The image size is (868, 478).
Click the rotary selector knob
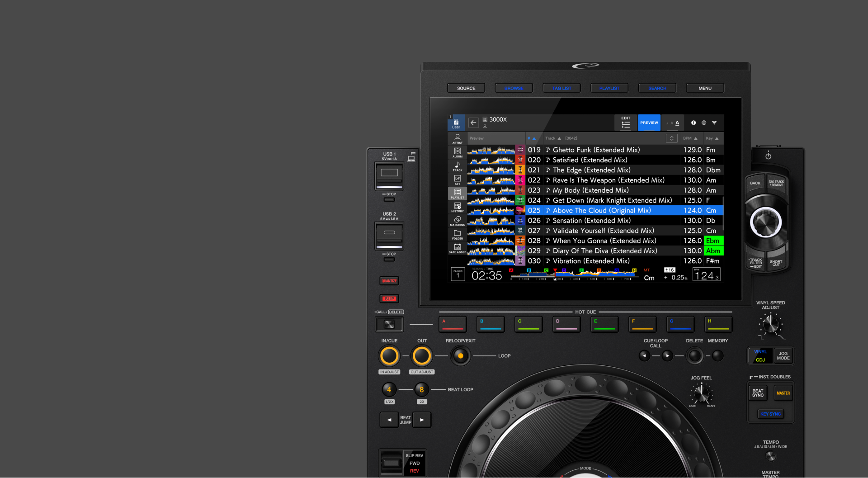click(x=766, y=222)
